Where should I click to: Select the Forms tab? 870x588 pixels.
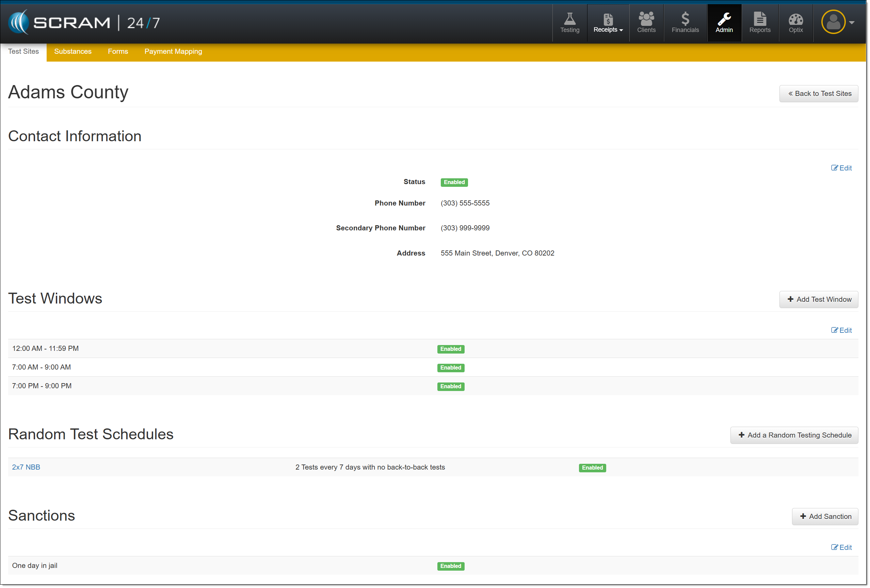[117, 51]
